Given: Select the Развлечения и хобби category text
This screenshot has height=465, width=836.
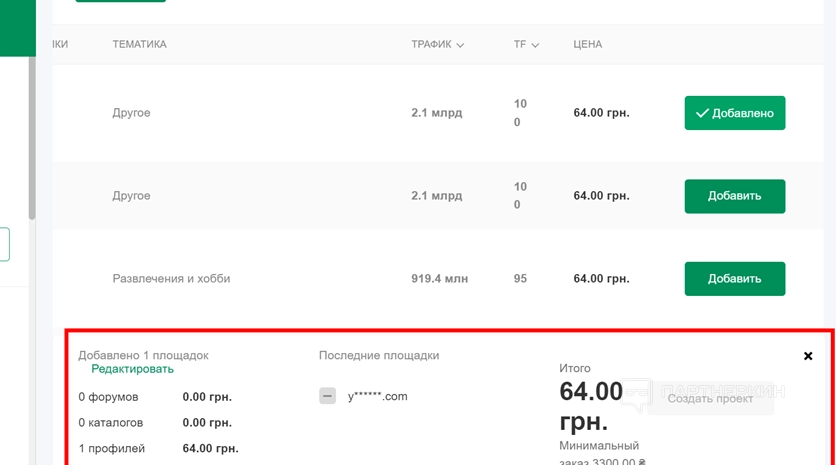Looking at the screenshot, I should click(x=171, y=279).
